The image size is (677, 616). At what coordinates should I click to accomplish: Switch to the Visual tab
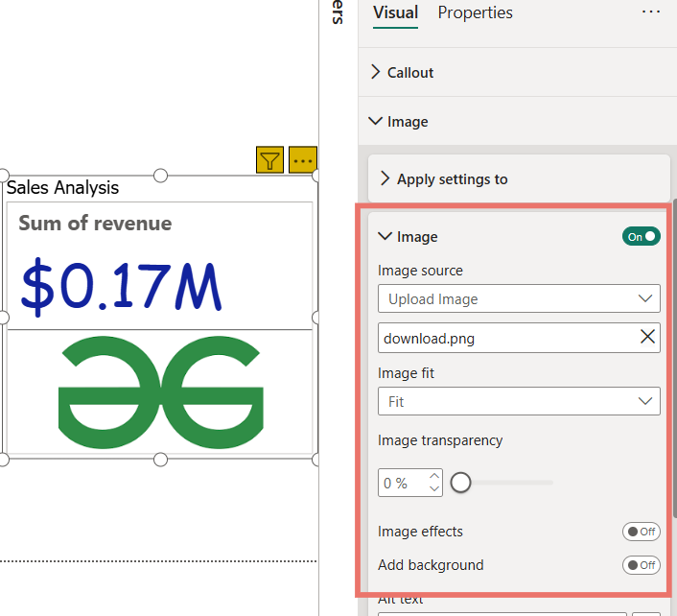tap(395, 12)
